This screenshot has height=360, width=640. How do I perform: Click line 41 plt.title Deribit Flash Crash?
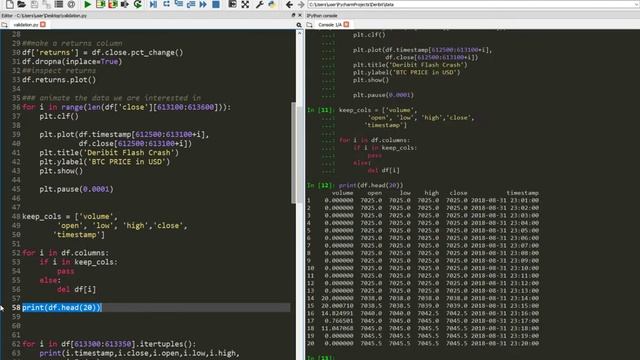(109, 153)
